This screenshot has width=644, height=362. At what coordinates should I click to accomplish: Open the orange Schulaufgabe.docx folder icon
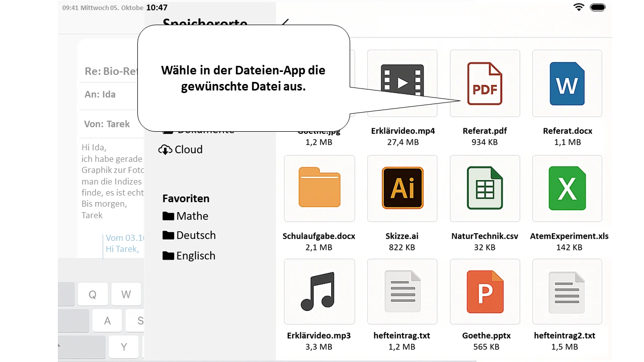coord(319,188)
